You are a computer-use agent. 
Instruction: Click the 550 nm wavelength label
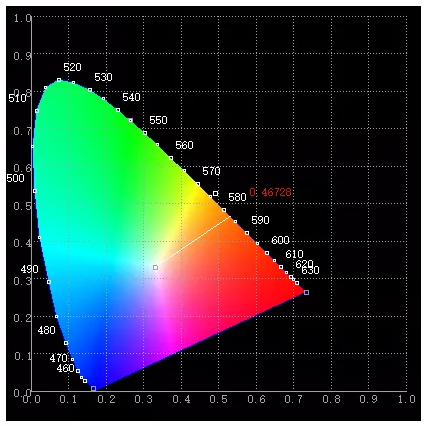158,120
